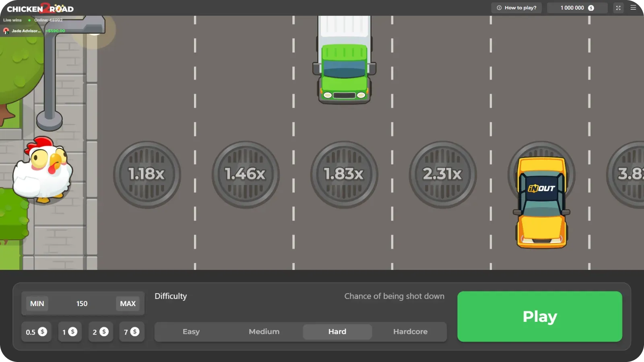Click the Chicken Road 2 logo
Image resolution: width=644 pixels, height=362 pixels.
[40, 8]
